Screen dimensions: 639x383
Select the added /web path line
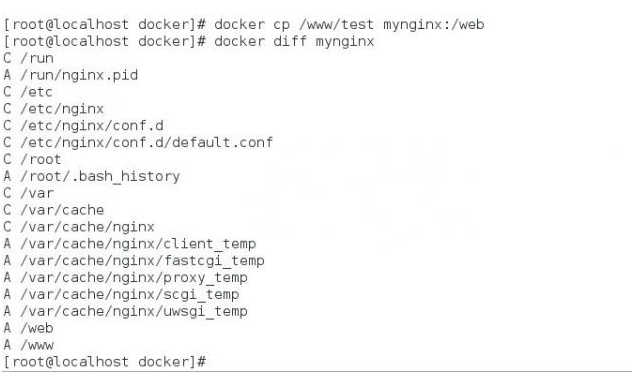pos(29,328)
